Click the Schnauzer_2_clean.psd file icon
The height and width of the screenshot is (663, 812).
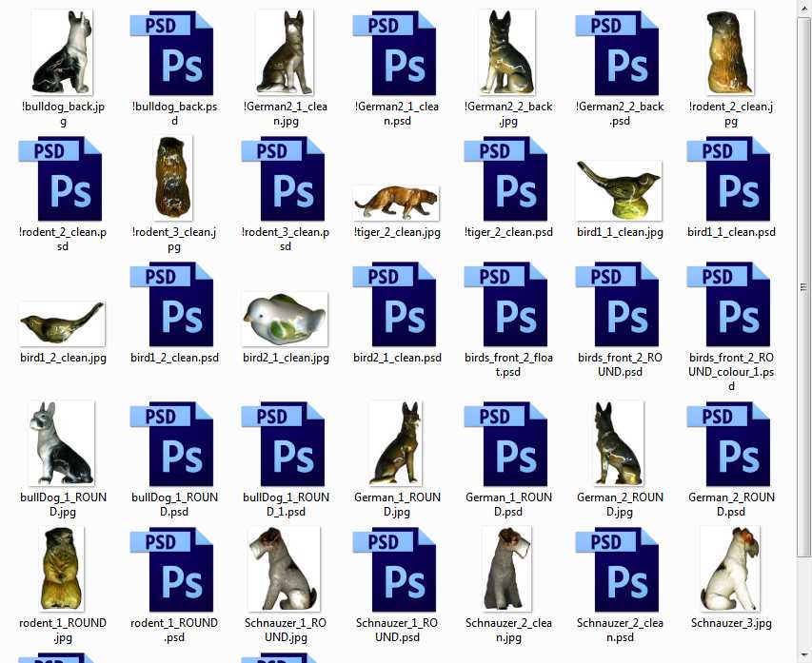(617, 570)
